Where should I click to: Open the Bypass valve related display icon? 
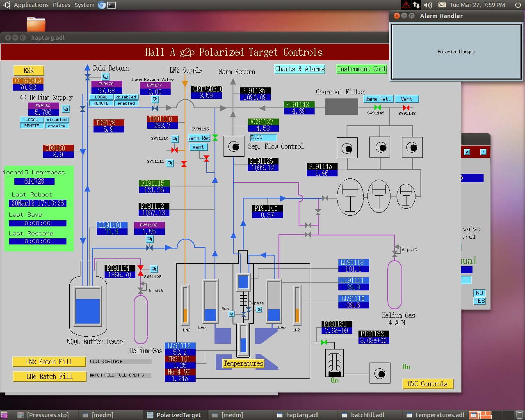259,310
